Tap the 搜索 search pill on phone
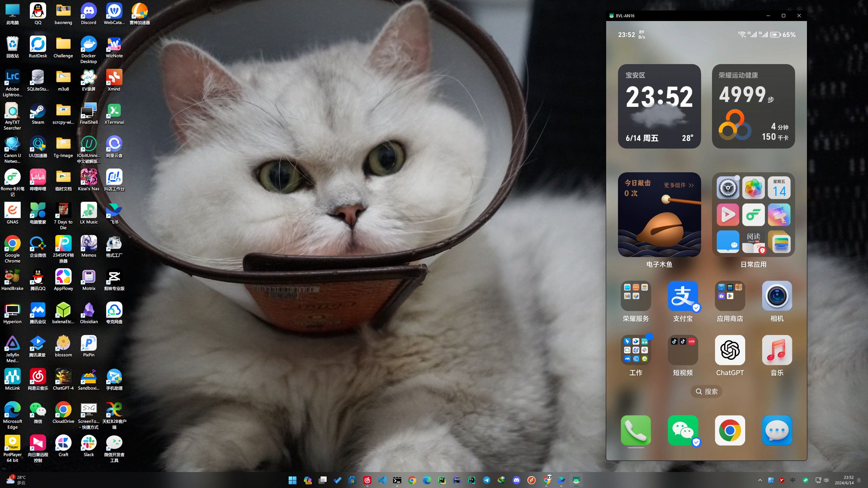 click(x=706, y=391)
